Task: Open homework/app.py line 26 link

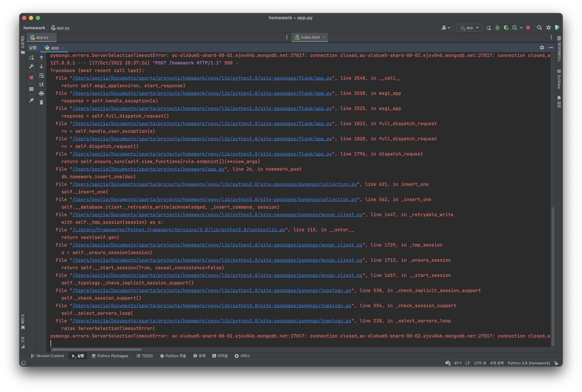Action: tap(148, 169)
